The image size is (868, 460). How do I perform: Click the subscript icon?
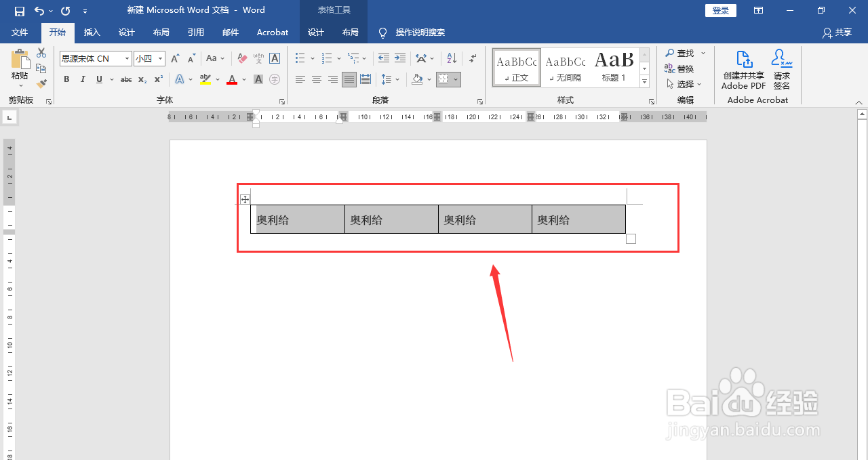(141, 79)
